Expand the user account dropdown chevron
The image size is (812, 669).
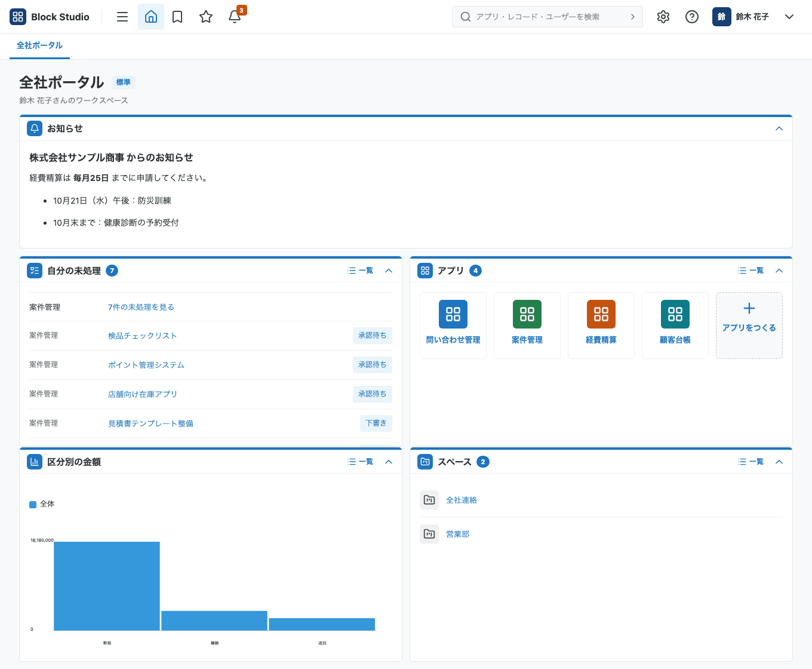(x=789, y=17)
